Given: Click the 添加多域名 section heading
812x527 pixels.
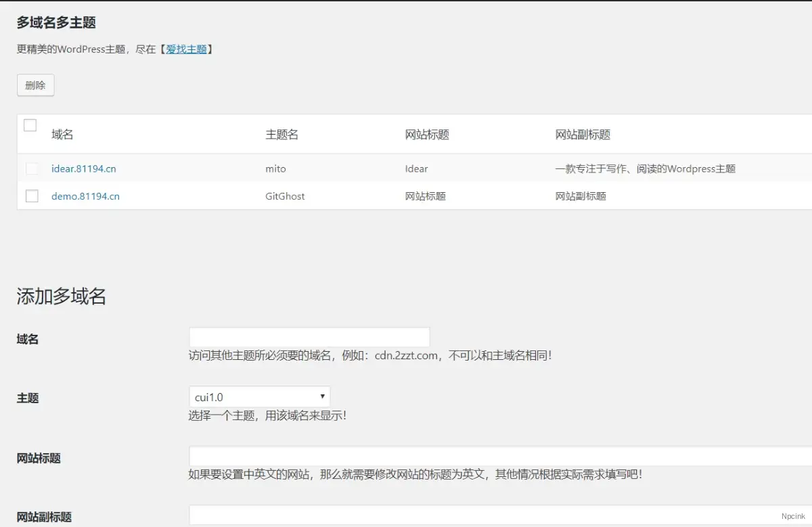Looking at the screenshot, I should click(62, 296).
